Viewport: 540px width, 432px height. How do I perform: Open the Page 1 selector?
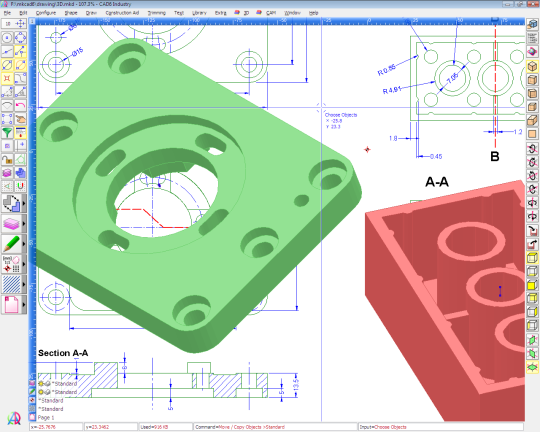click(x=46, y=418)
